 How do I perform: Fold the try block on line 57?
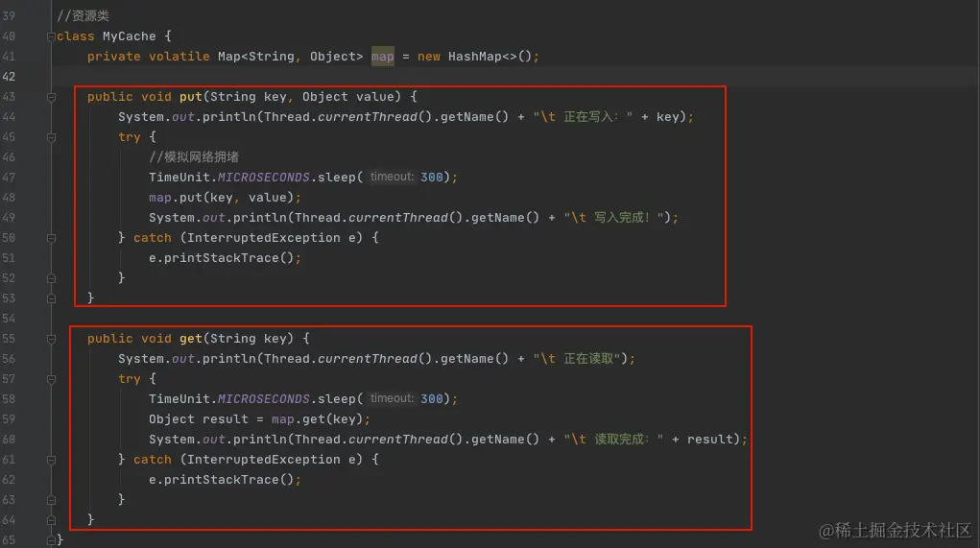51,379
